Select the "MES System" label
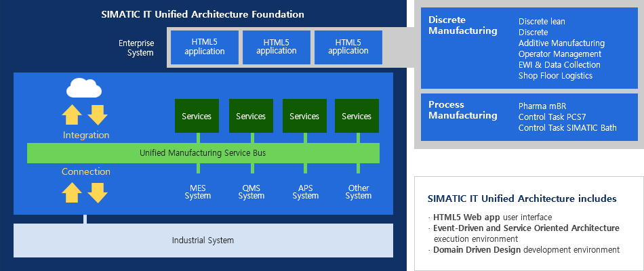The height and width of the screenshot is (271, 644). tap(197, 192)
